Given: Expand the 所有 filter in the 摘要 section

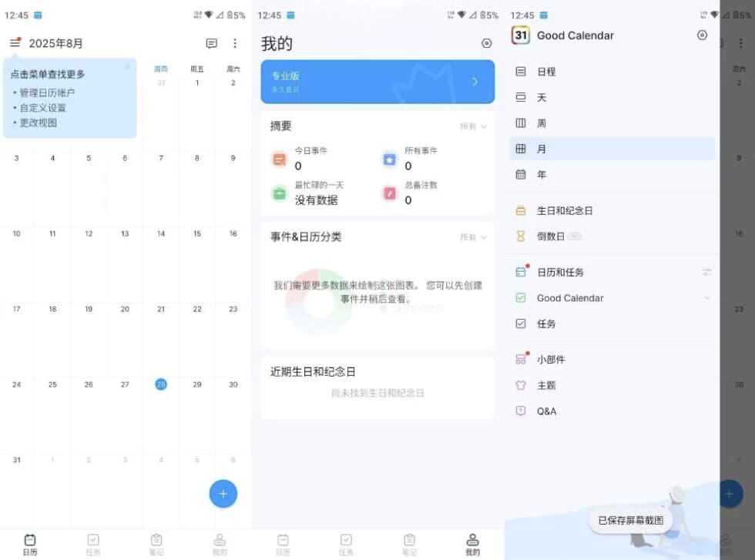Looking at the screenshot, I should (x=476, y=126).
